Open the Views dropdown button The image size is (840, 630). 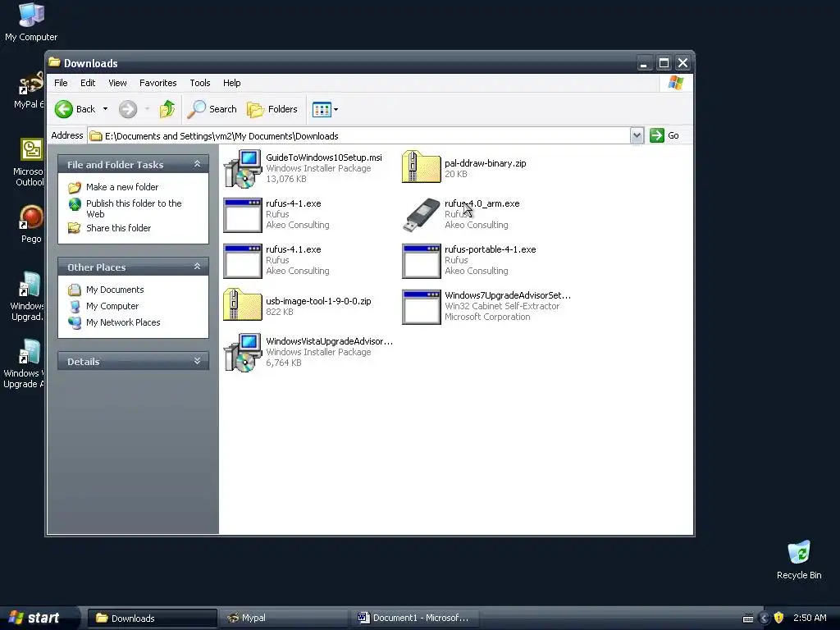(x=325, y=109)
